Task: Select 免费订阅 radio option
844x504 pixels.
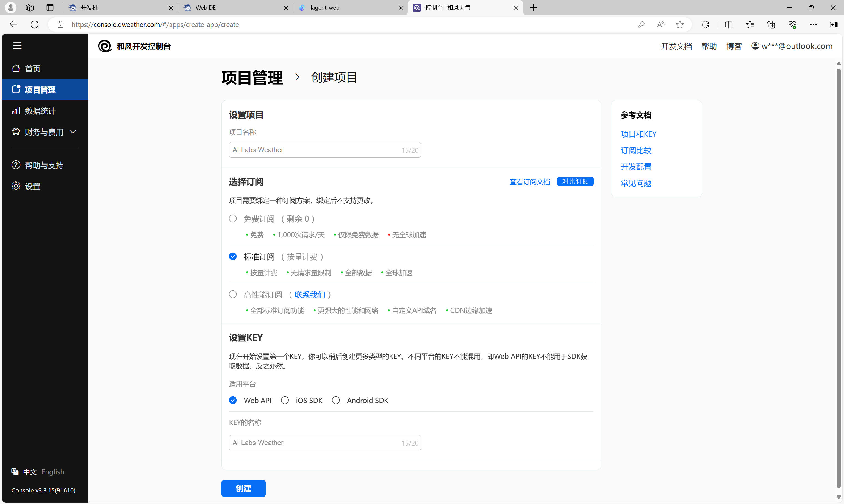Action: click(232, 219)
